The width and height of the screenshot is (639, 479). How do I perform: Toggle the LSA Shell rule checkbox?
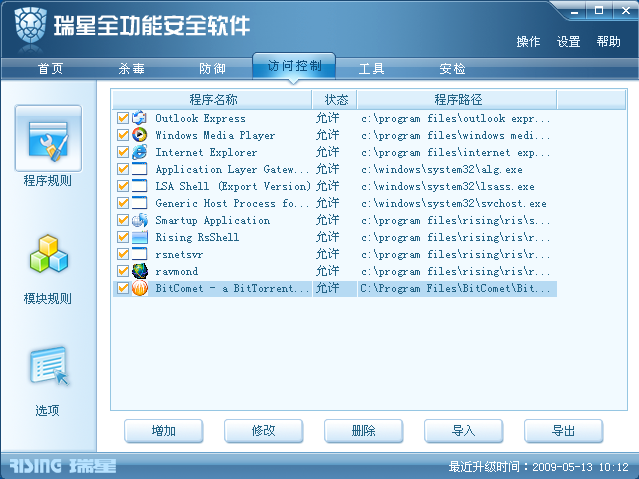[x=123, y=186]
